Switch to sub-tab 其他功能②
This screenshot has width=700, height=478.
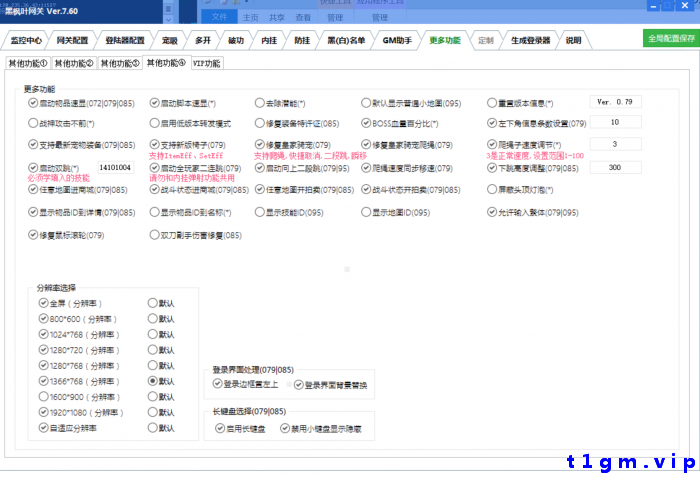click(x=74, y=63)
